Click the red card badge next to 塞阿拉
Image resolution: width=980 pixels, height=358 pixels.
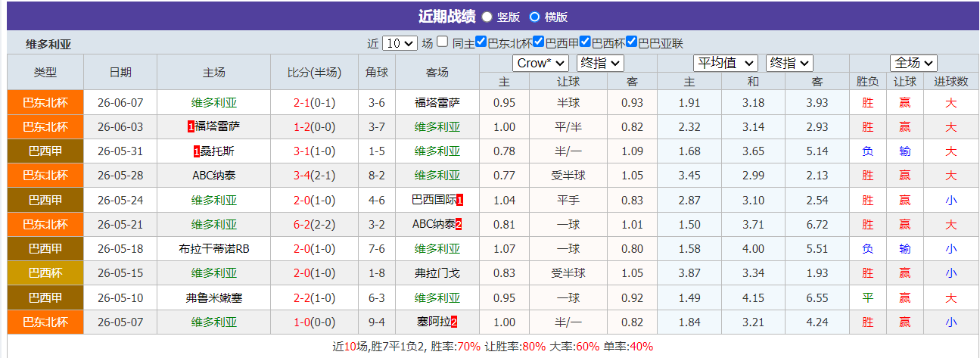pos(454,322)
